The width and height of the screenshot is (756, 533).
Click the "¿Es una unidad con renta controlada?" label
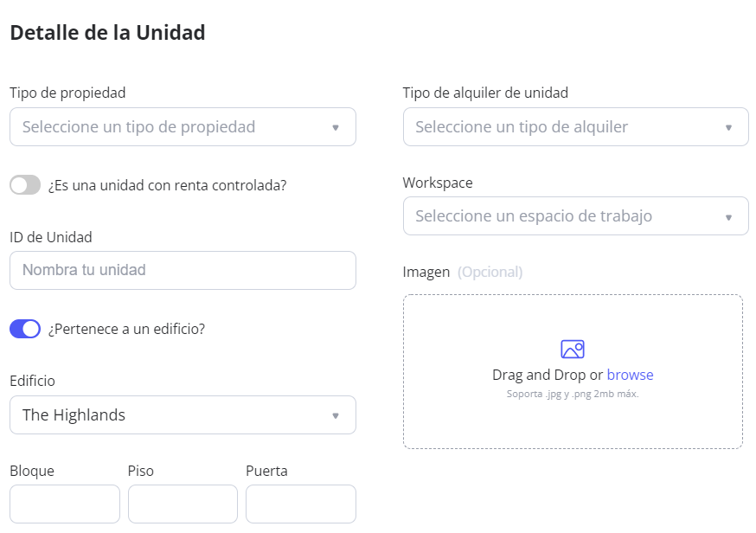point(168,185)
